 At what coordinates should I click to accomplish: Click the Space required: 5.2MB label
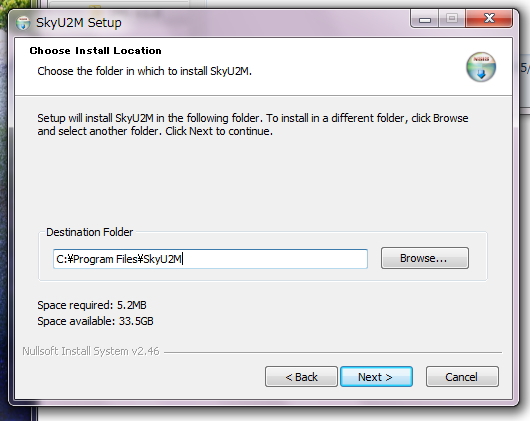click(x=92, y=305)
